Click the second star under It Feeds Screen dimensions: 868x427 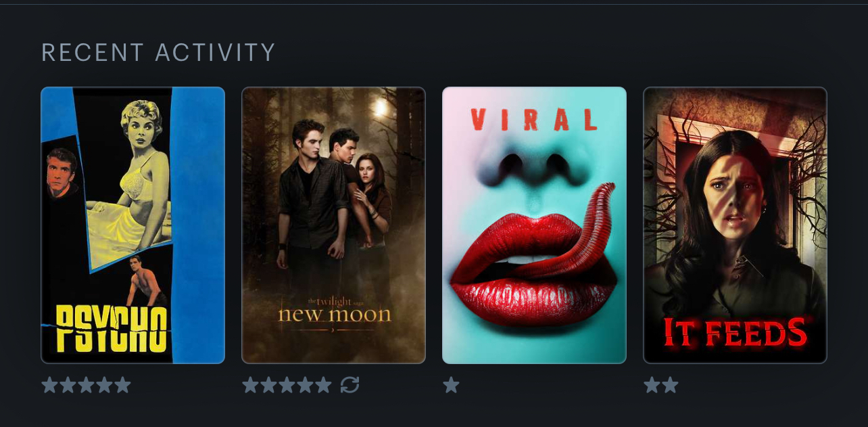670,385
